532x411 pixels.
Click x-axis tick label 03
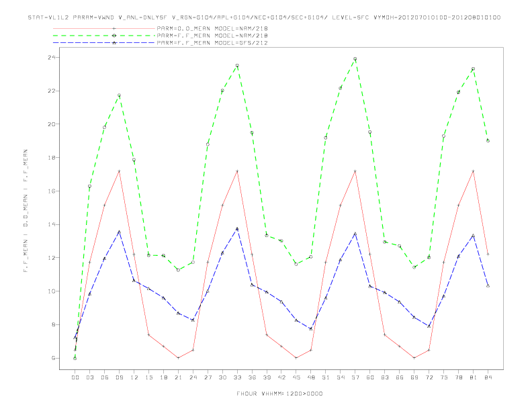[x=89, y=377]
